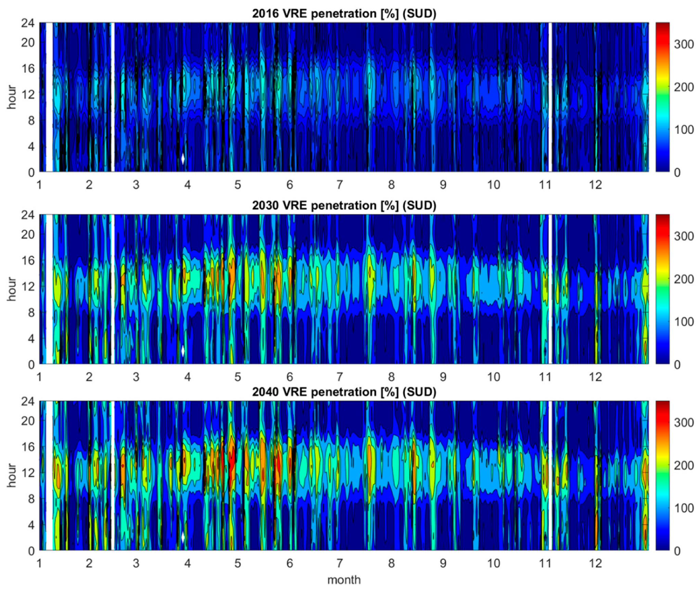Click the 2040 VRE penetration chart title

344,392
